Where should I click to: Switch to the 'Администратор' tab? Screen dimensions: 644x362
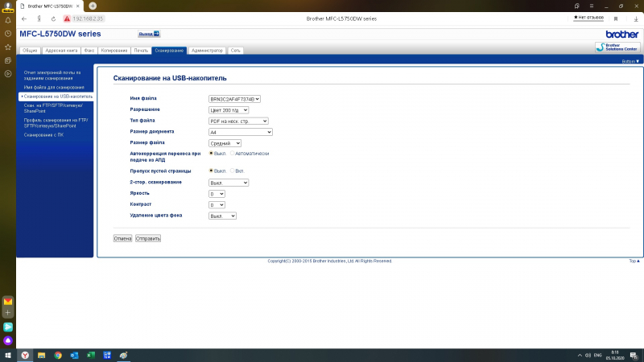pyautogui.click(x=206, y=50)
